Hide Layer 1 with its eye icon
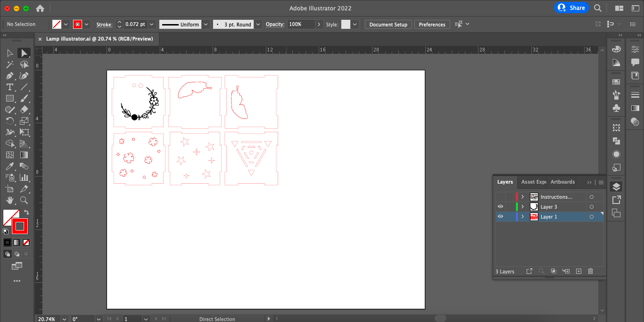This screenshot has height=322, width=644. (500, 217)
